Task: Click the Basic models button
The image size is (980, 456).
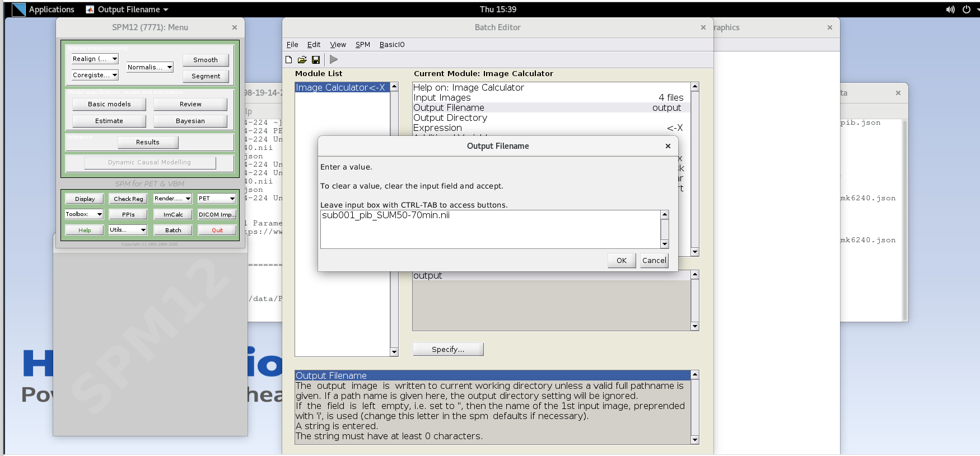Action: (109, 104)
